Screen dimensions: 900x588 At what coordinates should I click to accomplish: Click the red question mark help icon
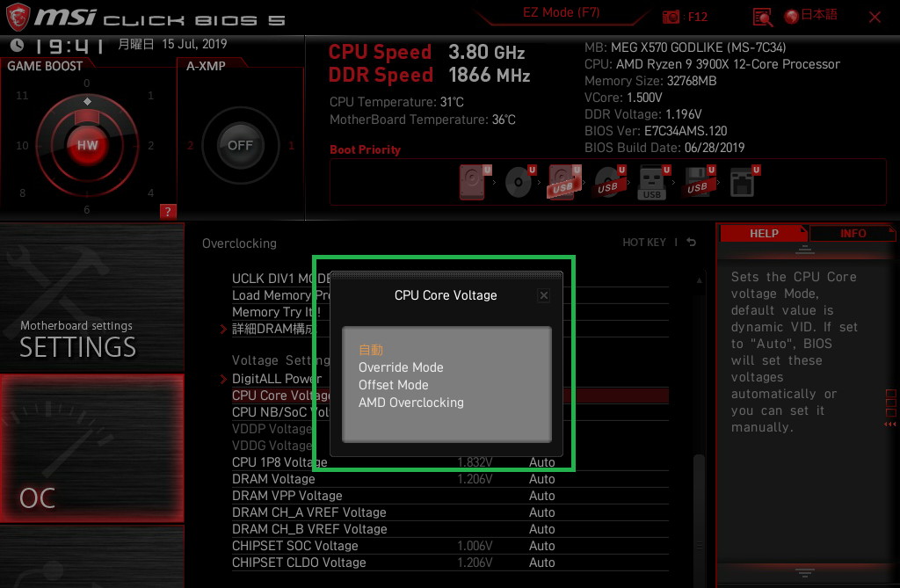point(168,211)
